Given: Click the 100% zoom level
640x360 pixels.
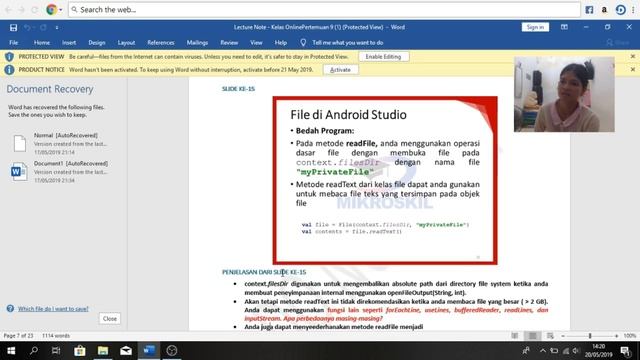Looking at the screenshot, I should tap(630, 336).
